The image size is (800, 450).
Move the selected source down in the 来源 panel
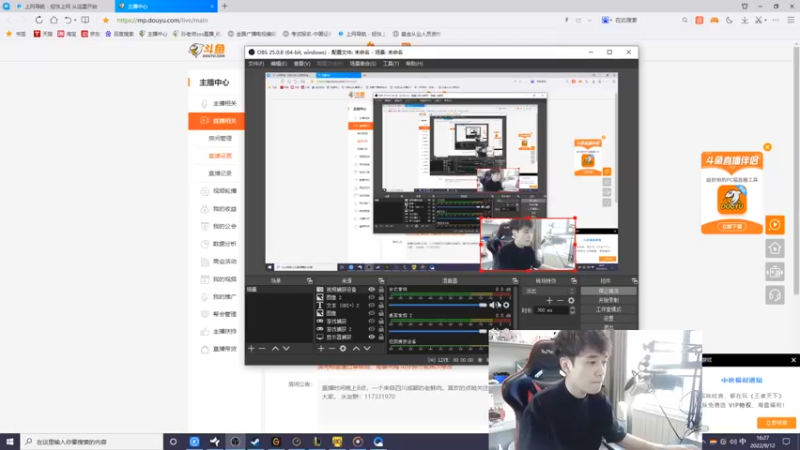click(x=367, y=348)
